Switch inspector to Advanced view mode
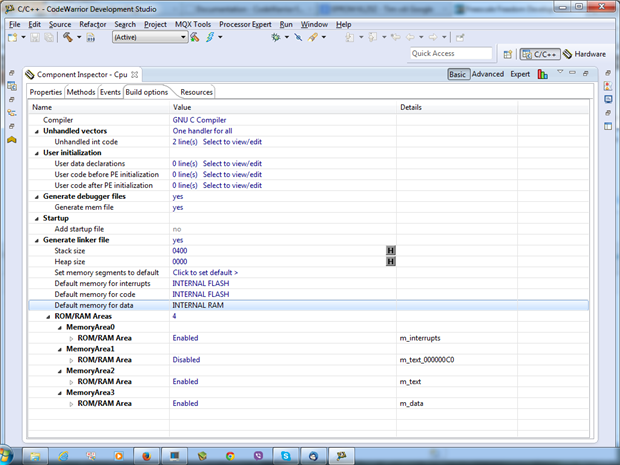 pyautogui.click(x=488, y=74)
